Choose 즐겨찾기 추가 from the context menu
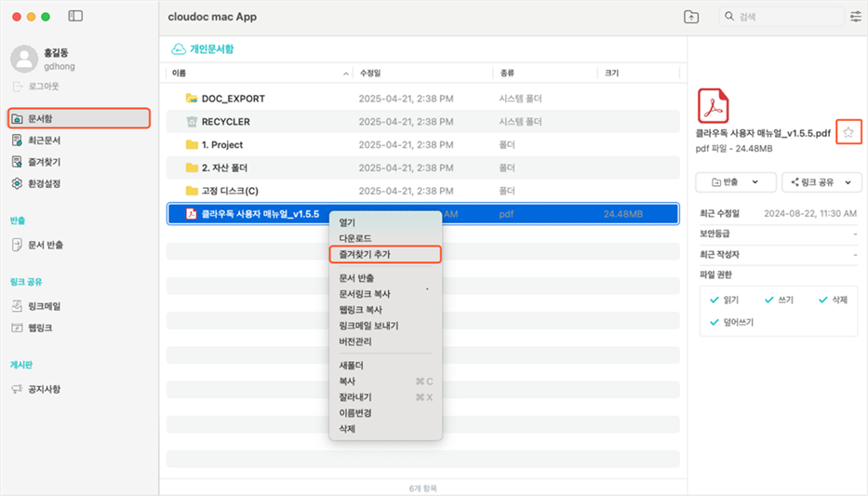868x496 pixels. (x=365, y=254)
